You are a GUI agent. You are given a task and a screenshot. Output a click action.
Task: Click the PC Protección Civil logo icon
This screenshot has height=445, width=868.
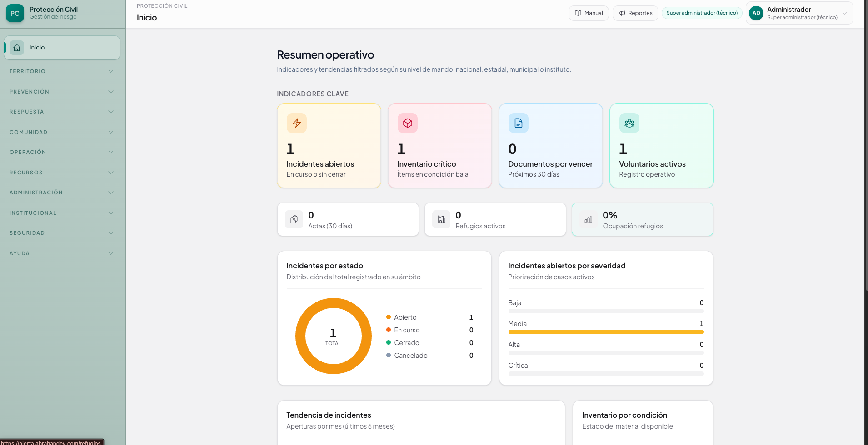click(15, 13)
